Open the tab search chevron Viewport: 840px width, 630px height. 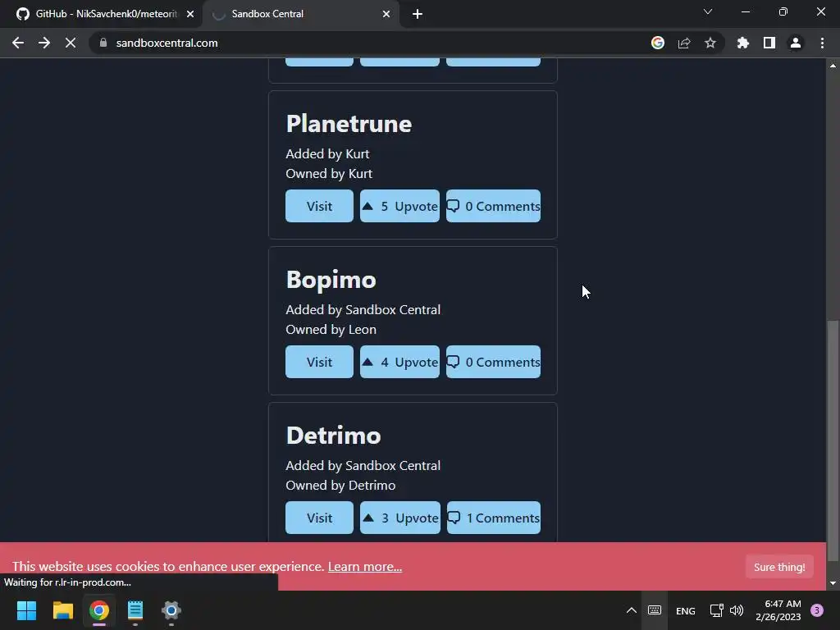[708, 11]
